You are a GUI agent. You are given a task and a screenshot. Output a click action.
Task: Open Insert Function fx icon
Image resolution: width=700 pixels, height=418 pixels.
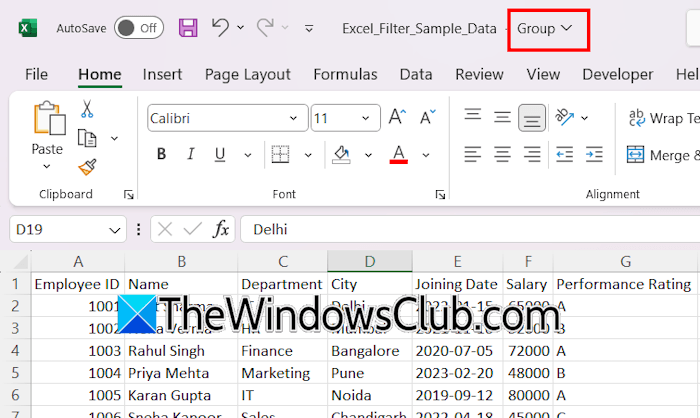click(x=221, y=229)
